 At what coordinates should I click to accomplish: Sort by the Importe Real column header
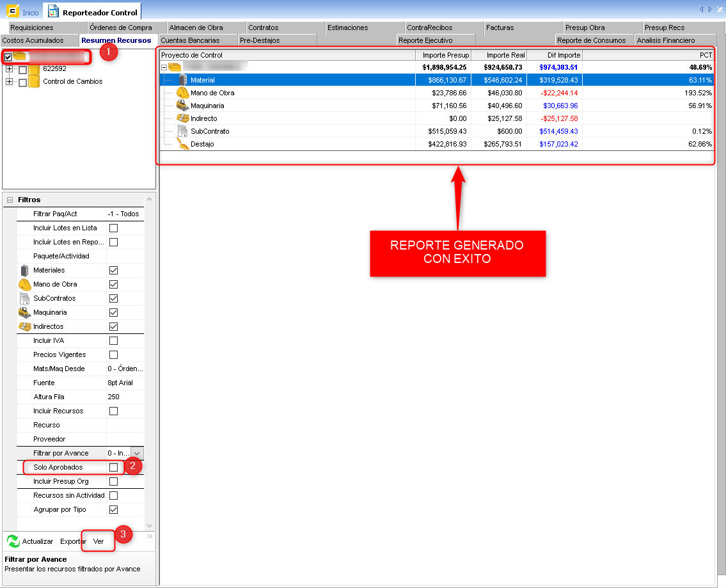499,55
